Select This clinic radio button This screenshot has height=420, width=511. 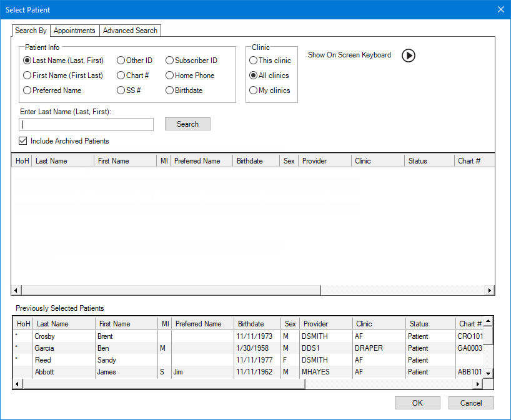pos(254,61)
